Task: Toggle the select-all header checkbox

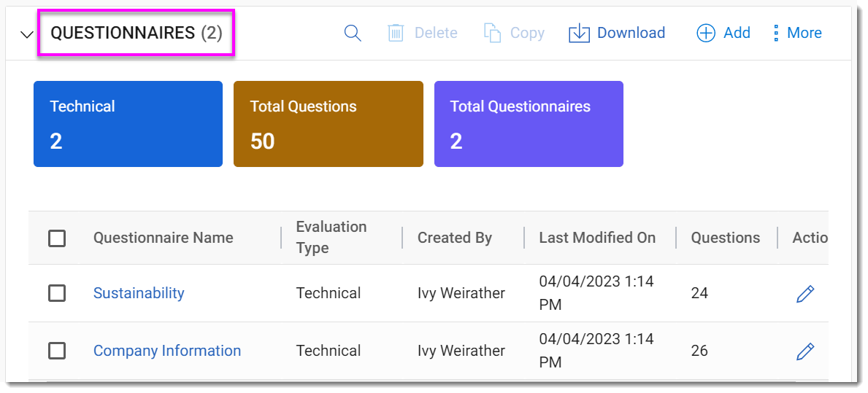Action: click(x=57, y=238)
